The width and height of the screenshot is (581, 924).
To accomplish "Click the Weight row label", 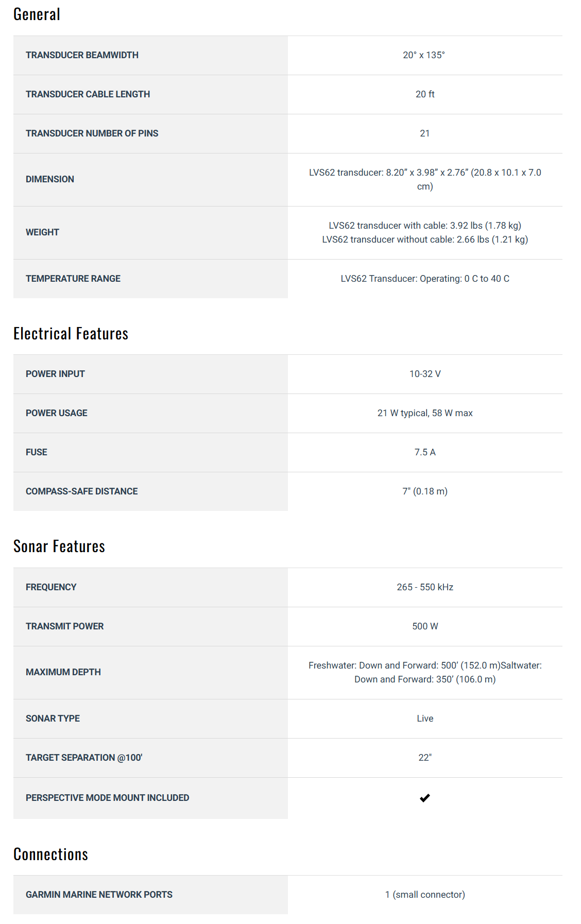I will click(42, 232).
